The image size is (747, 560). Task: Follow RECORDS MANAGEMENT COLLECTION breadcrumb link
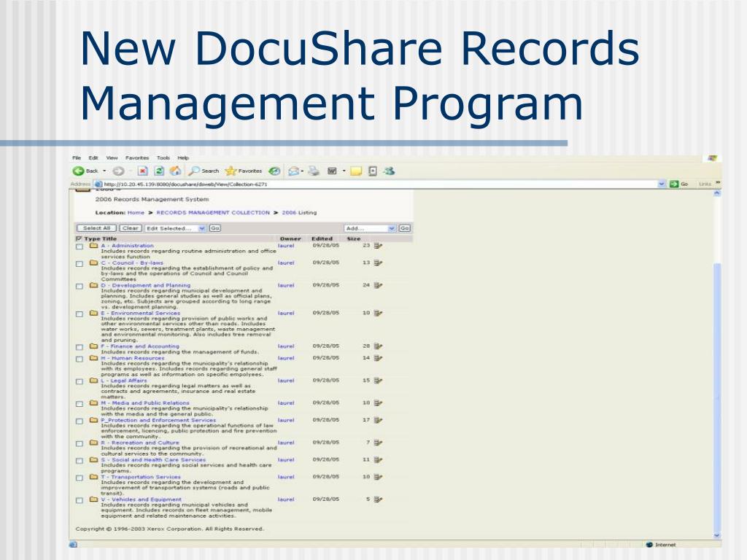(x=213, y=213)
